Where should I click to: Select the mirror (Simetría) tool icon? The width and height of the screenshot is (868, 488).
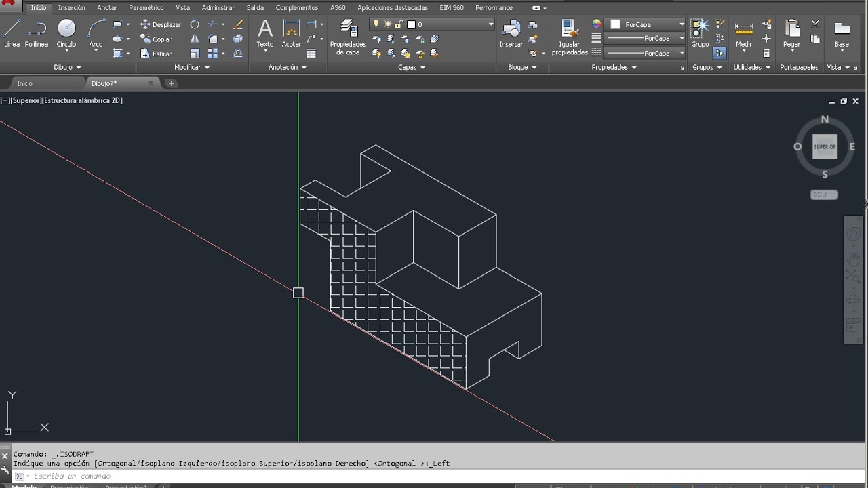195,39
